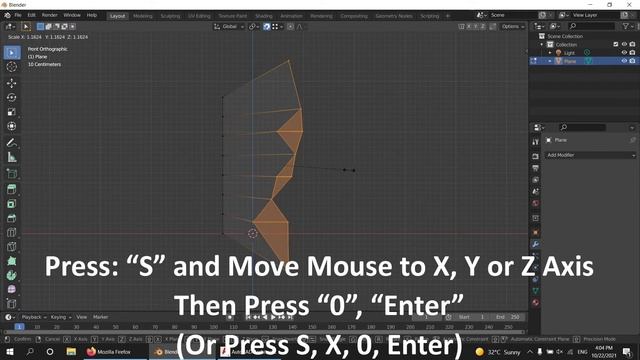Collapse the Collection tree item

[542, 44]
